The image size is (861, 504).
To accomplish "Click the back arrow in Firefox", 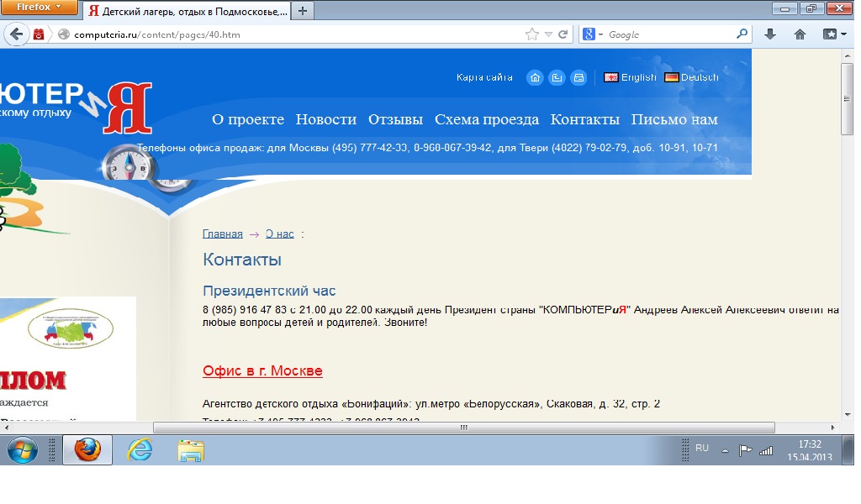I will (x=16, y=34).
